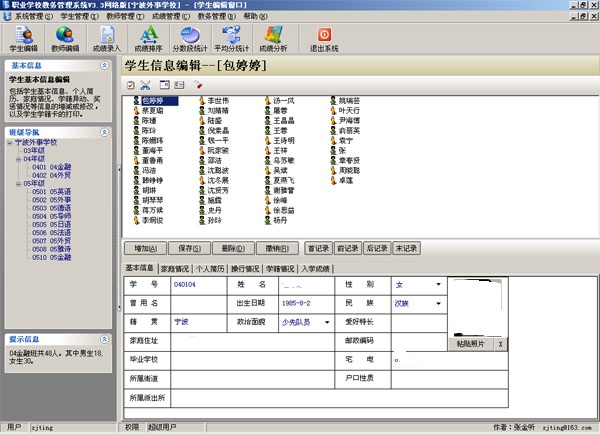Viewport: 600px width, 435px height.
Task: Click the X button beside 粘贴照片
Action: tap(501, 344)
